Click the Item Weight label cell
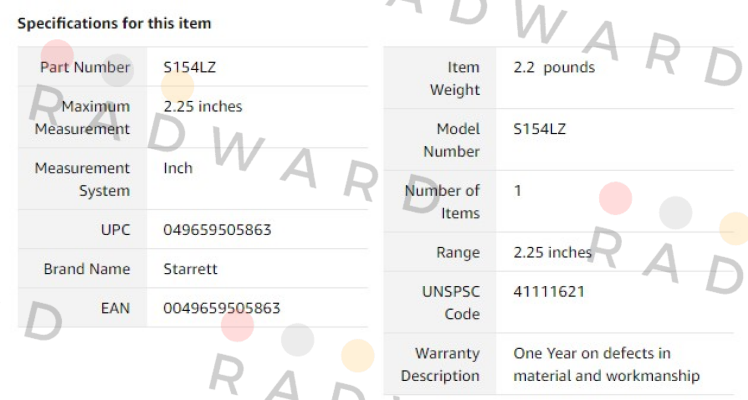Screen dimensions: 748x400 click(440, 78)
